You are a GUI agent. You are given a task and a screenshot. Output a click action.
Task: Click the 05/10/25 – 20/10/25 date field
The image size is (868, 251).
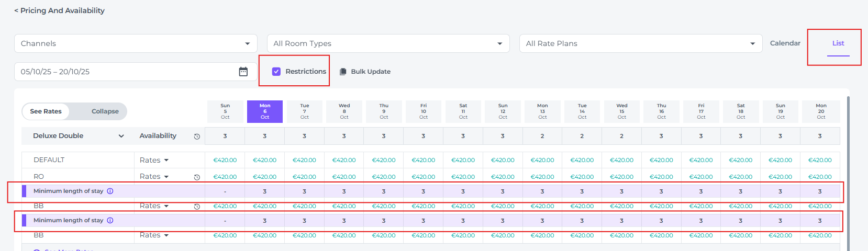click(x=126, y=72)
